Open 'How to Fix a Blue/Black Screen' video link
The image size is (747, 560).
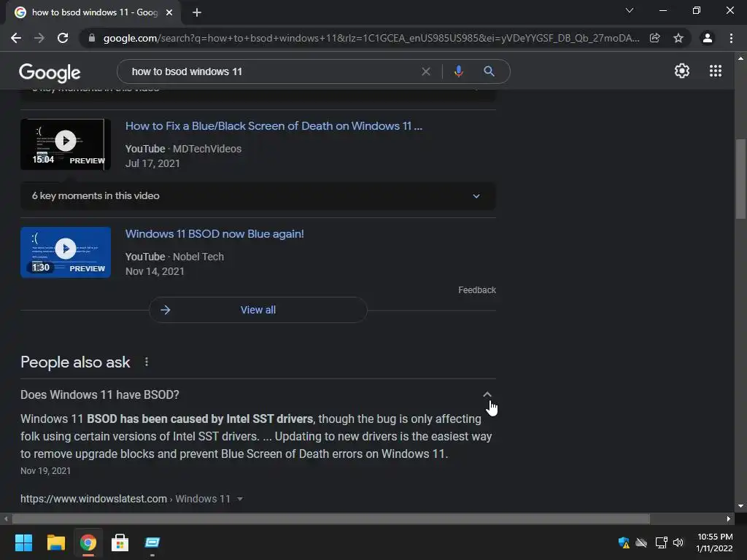[274, 126]
